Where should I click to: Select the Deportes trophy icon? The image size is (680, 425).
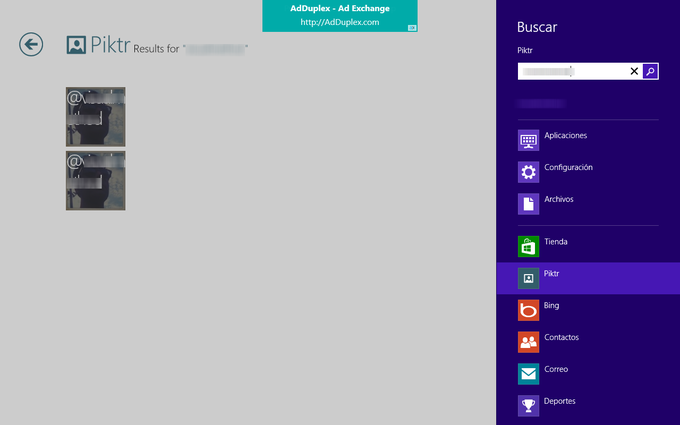528,406
